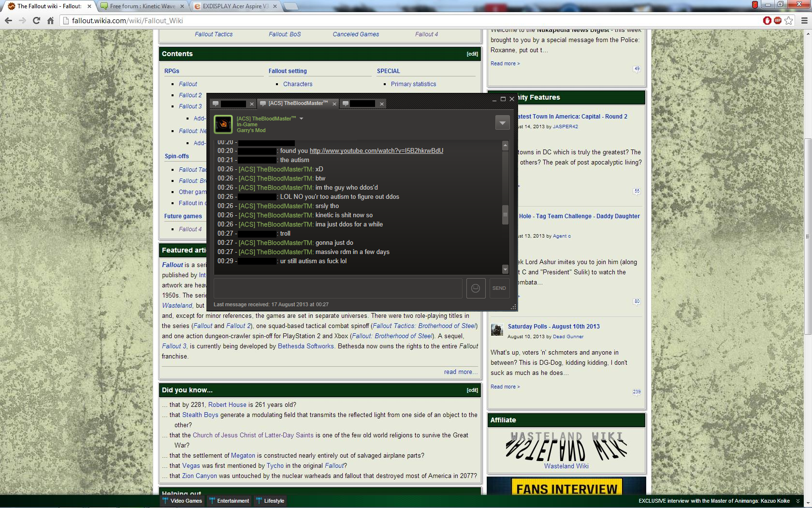Image resolution: width=812 pixels, height=508 pixels.
Task: Maximize the Steam chat window
Action: pyautogui.click(x=503, y=99)
